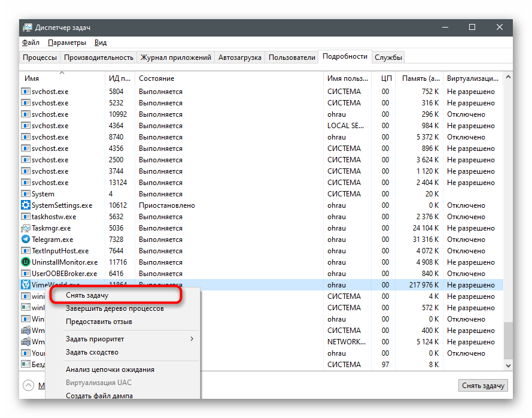Switch to the Службы tab
The image size is (532, 418).
(x=388, y=57)
